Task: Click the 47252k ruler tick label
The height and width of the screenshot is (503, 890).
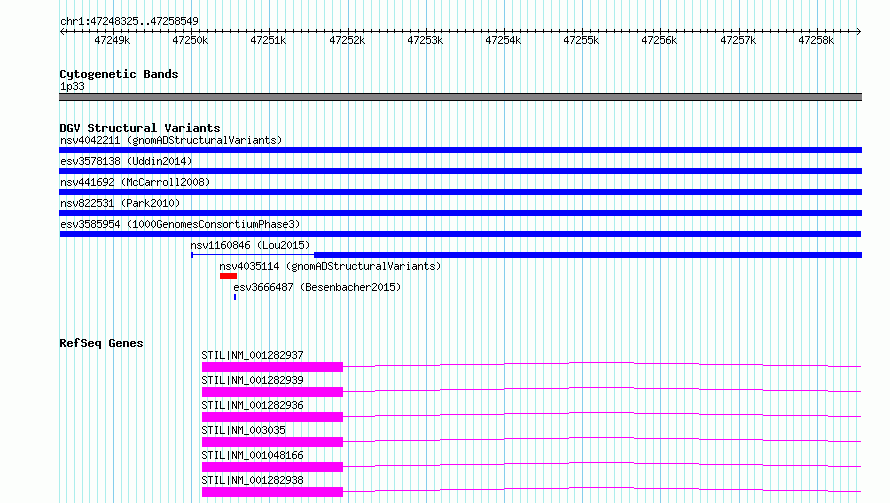Action: click(x=347, y=40)
